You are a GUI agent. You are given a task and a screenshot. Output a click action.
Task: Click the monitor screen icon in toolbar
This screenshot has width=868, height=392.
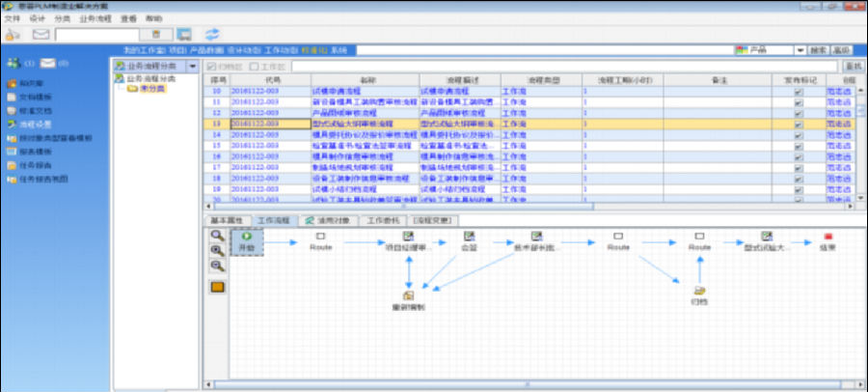click(x=183, y=35)
